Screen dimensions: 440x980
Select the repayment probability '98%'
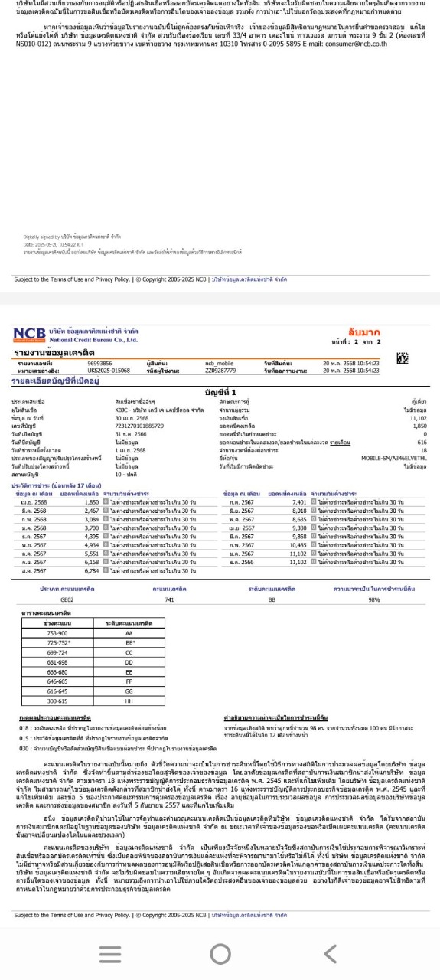coord(374,600)
